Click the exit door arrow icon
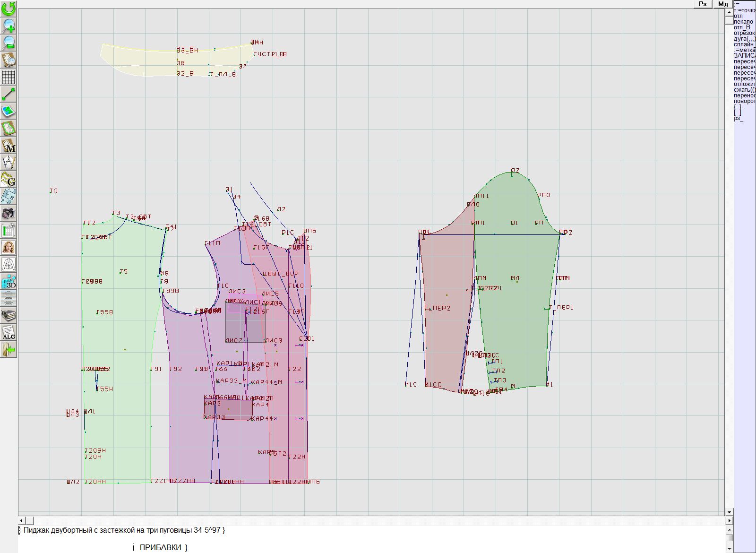756x553 pixels. pos(9,350)
